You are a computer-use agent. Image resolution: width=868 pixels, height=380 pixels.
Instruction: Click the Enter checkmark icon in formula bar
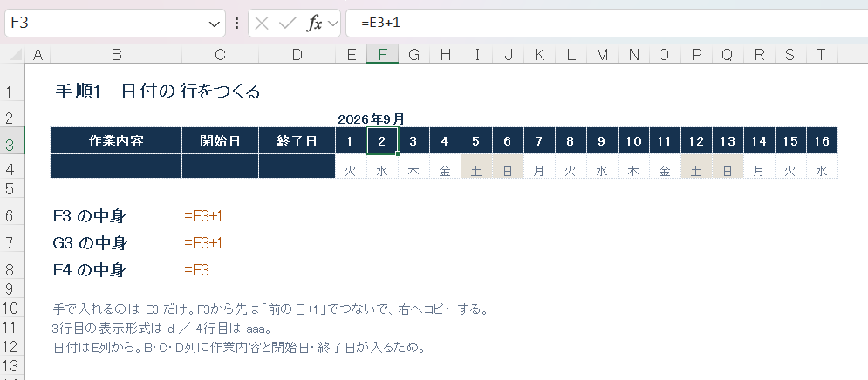(288, 24)
